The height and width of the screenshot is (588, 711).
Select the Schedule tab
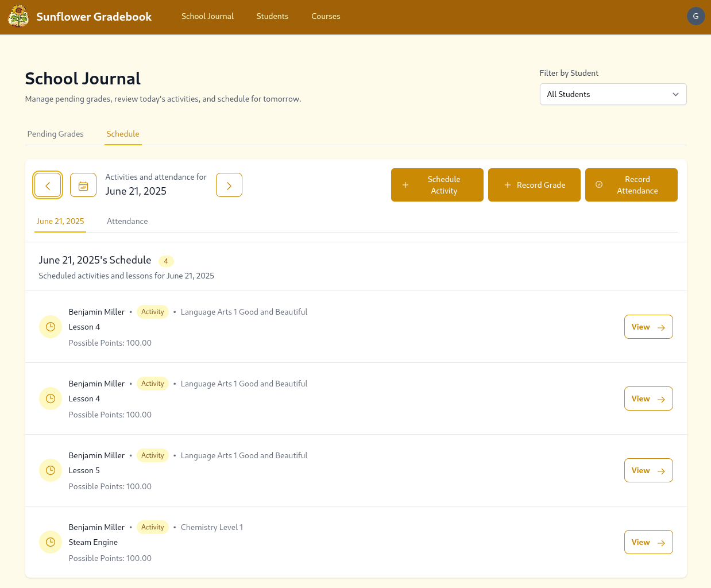[123, 134]
